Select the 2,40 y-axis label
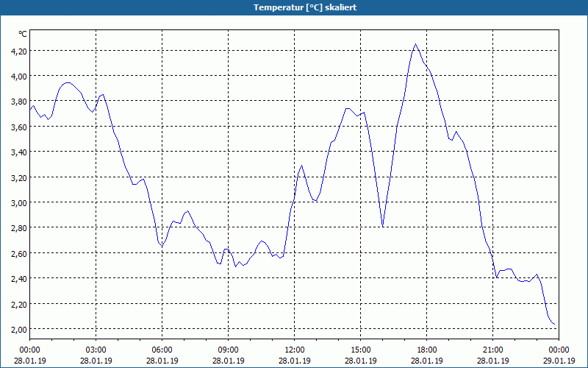This screenshot has height=368, width=588. (x=19, y=279)
